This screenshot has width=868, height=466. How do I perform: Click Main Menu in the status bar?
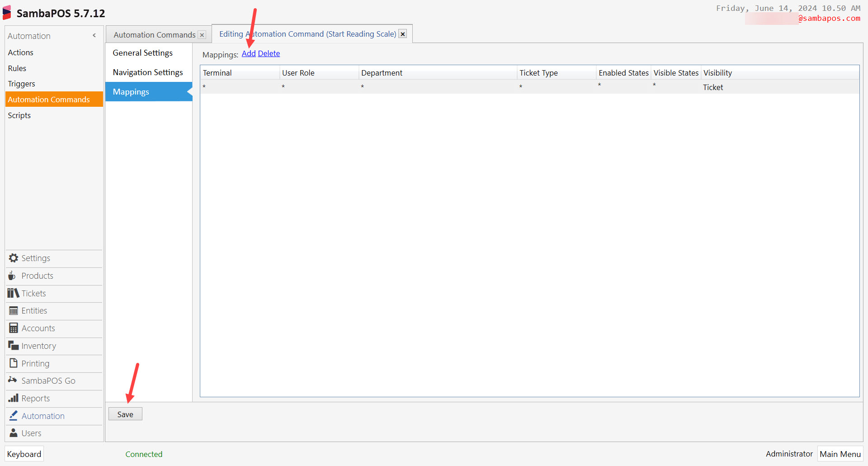(x=840, y=454)
